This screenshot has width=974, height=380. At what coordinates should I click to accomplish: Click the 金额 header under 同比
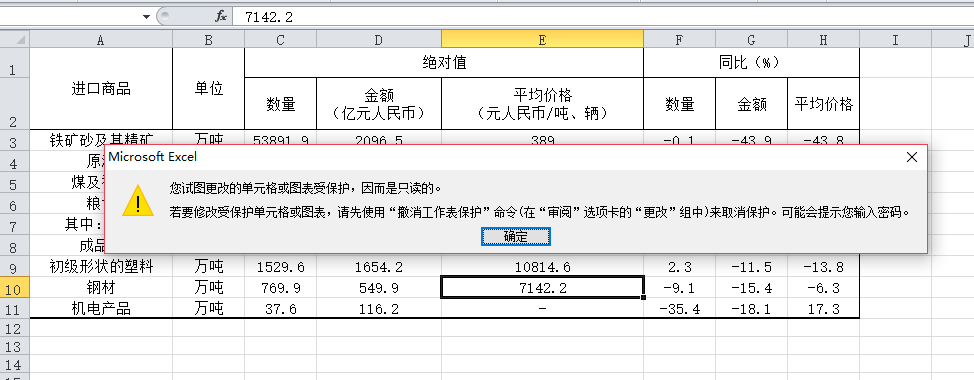point(752,104)
